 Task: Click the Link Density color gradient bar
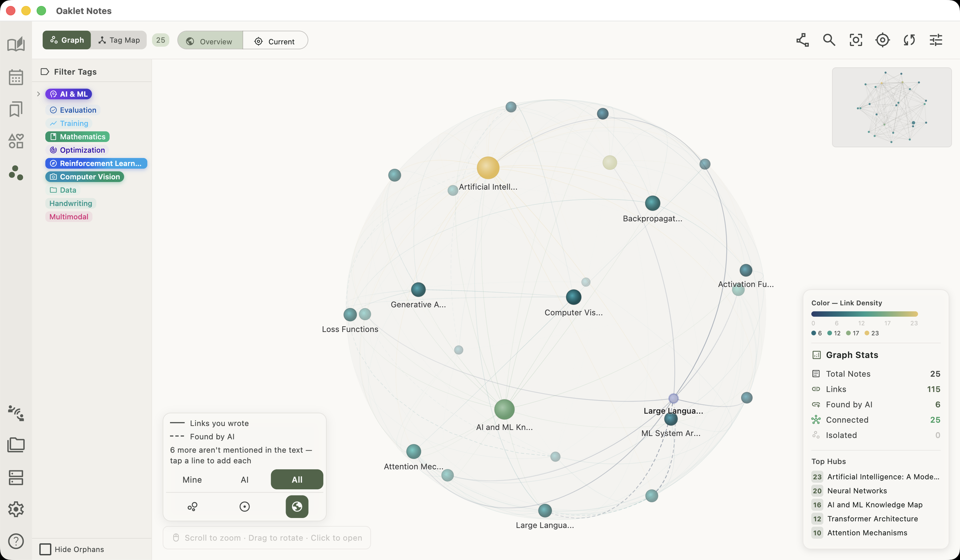(864, 314)
